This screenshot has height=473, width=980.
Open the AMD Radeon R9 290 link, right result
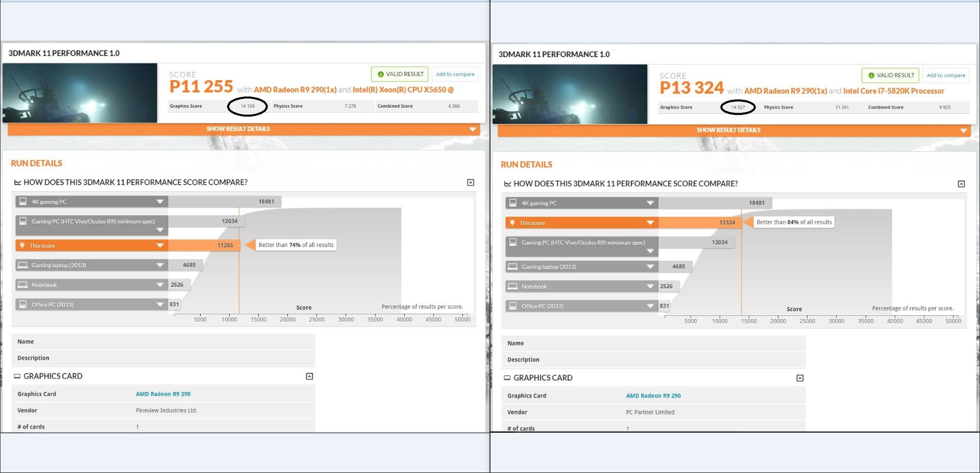coord(653,396)
